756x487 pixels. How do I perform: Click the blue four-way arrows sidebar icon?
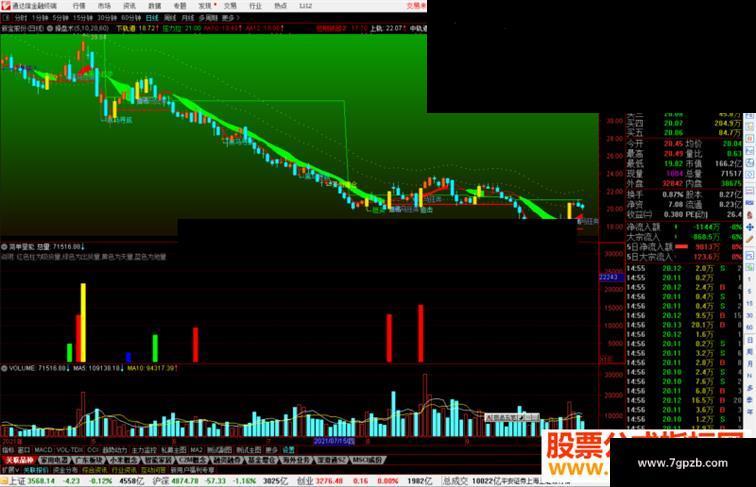[750, 227]
